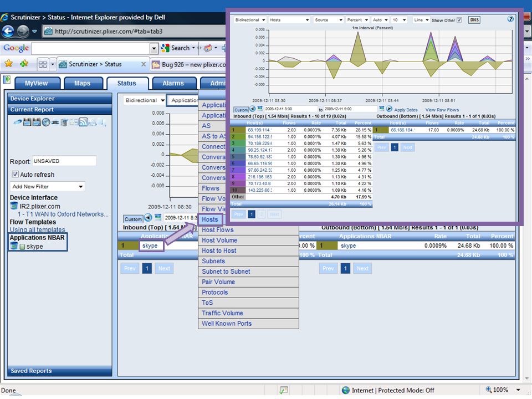Image resolution: width=532 pixels, height=399 pixels.
Task: Select Subnet to Subnet menu entry
Action: (x=248, y=271)
